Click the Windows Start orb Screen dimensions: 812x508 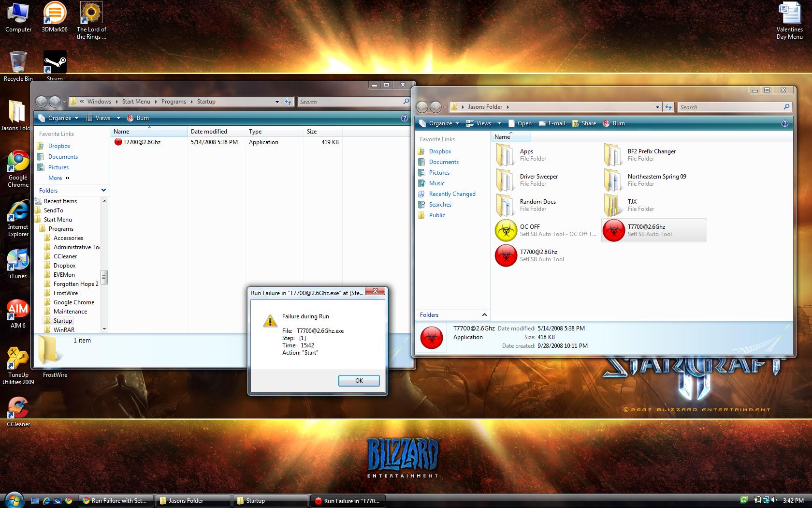[13, 500]
